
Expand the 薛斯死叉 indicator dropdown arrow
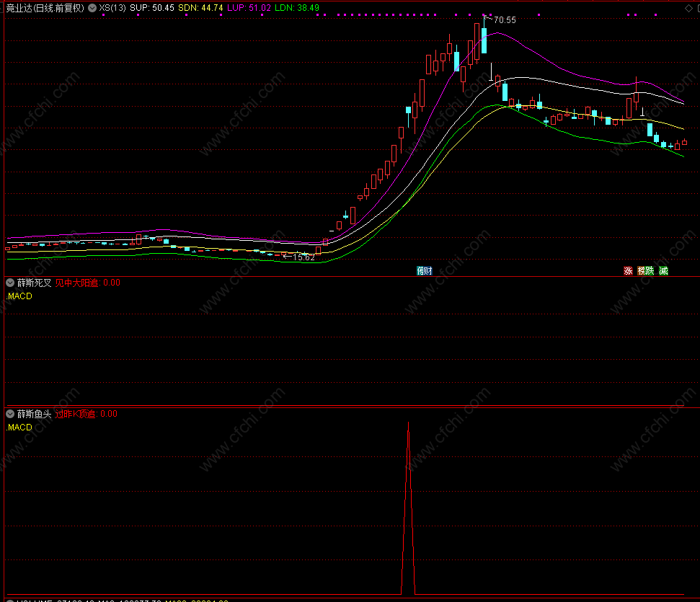pyautogui.click(x=10, y=282)
